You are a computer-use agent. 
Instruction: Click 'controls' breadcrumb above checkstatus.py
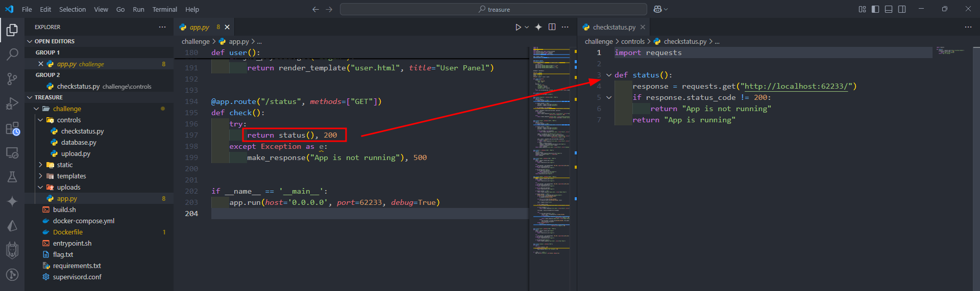(633, 41)
